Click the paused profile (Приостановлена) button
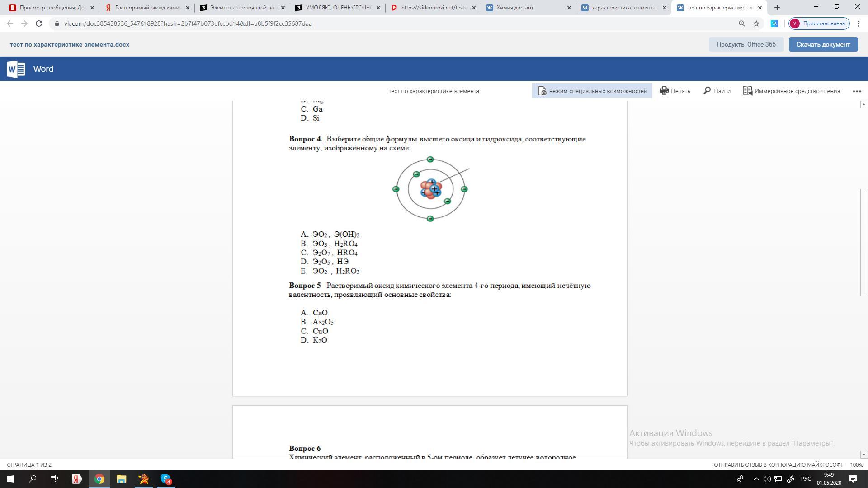This screenshot has height=488, width=868. [819, 23]
